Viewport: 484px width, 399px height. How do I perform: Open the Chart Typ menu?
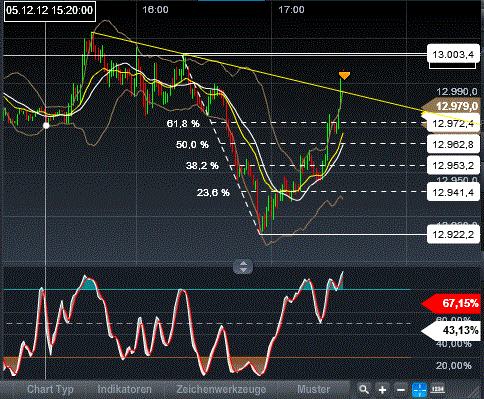[x=50, y=389]
